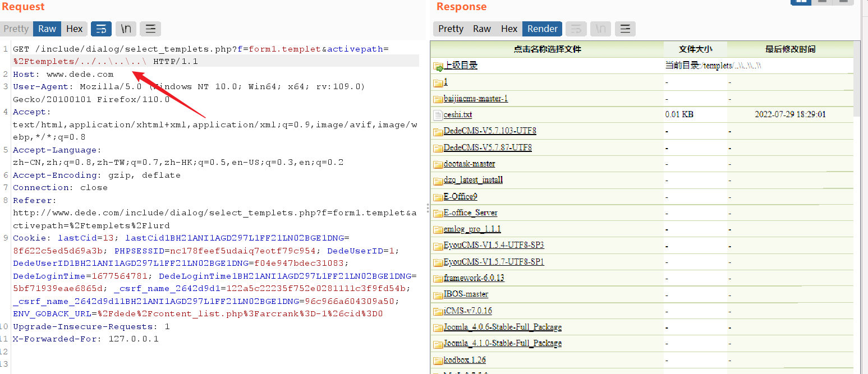868x374 pixels.
Task: Open emlog_pro_1.1.1 folder link
Action: click(472, 229)
